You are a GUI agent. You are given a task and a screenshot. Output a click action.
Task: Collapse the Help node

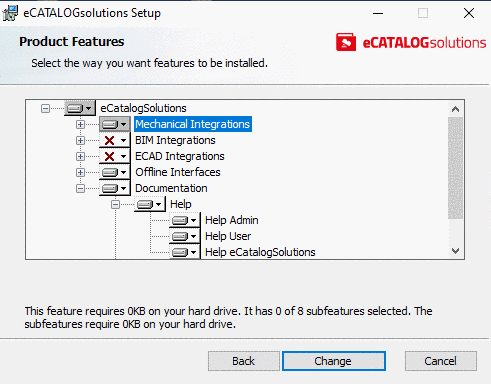click(x=115, y=204)
